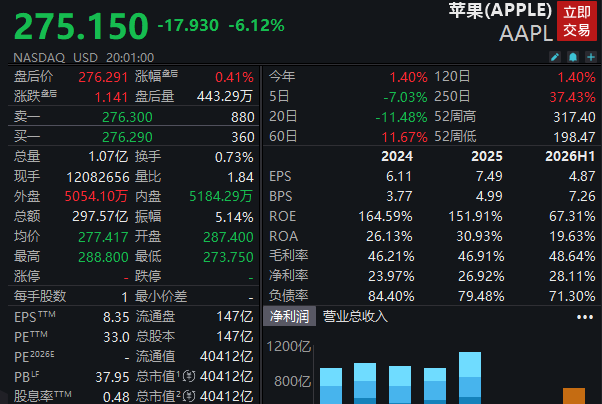
Task: Click the change value -17.930
Action: click(188, 26)
